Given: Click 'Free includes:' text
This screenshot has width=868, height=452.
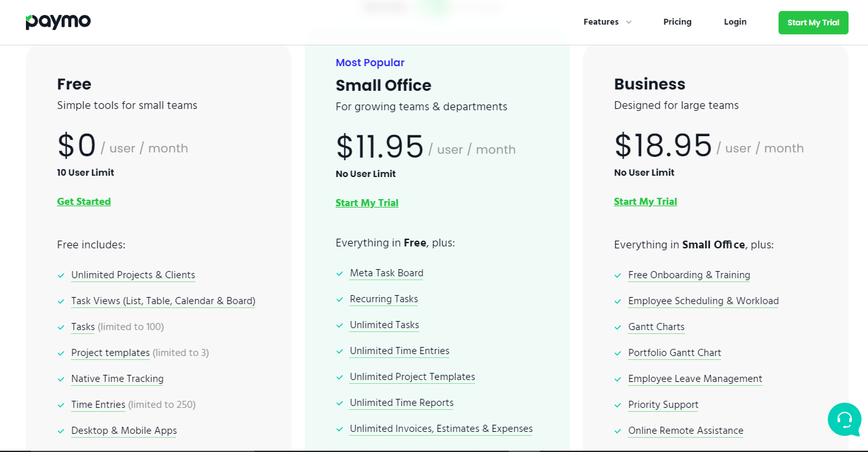Looking at the screenshot, I should (x=91, y=244).
